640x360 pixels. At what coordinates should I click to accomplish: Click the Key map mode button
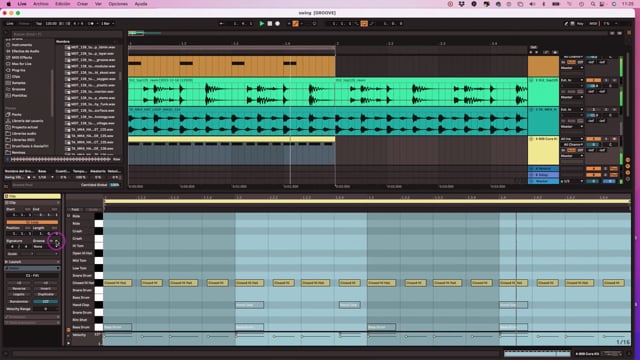[580, 24]
